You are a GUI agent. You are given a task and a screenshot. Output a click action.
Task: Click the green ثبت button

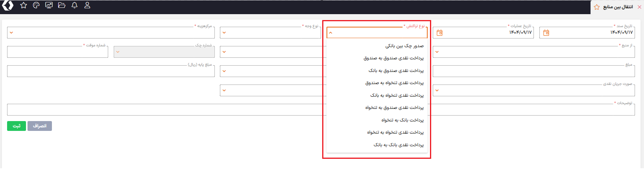click(x=17, y=126)
